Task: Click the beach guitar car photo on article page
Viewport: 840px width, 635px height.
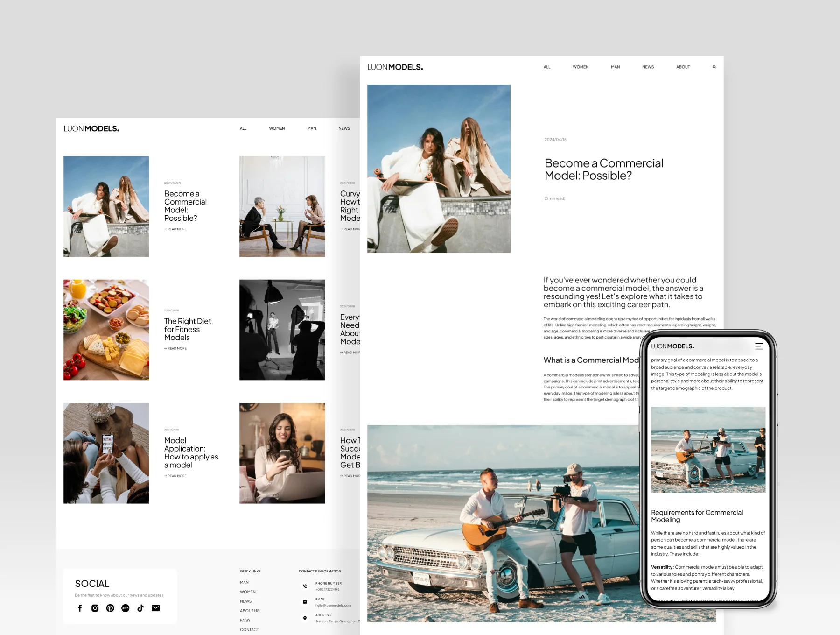Action: pyautogui.click(x=503, y=523)
